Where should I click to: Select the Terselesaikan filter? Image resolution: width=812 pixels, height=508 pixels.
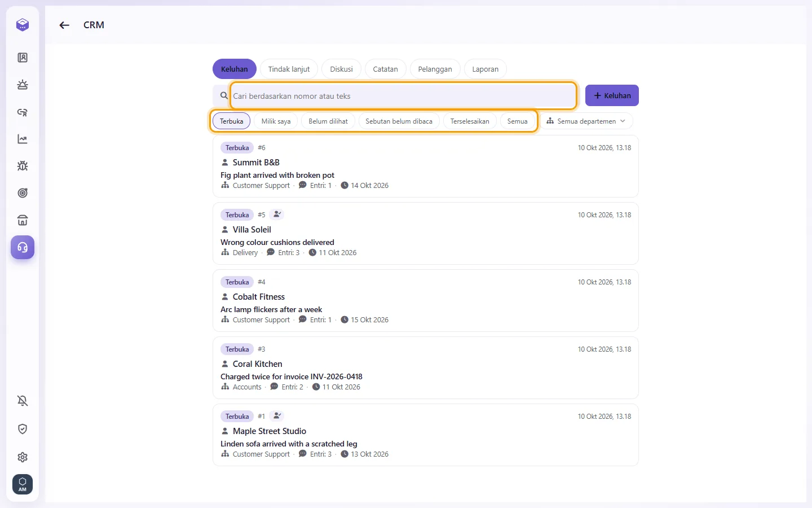pos(470,121)
